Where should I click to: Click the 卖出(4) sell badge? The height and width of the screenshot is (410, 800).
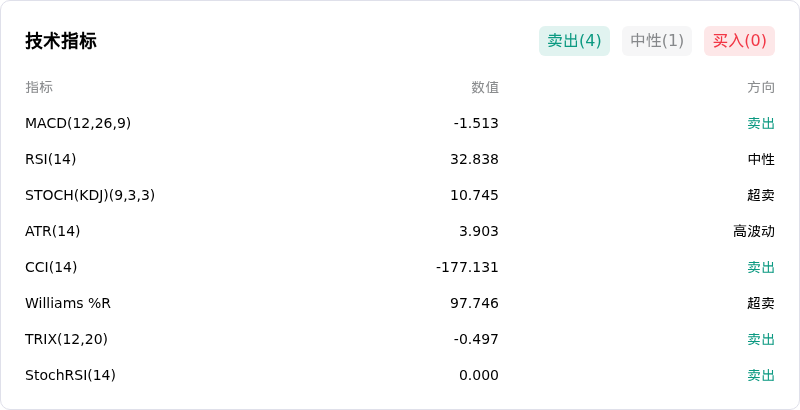574,41
